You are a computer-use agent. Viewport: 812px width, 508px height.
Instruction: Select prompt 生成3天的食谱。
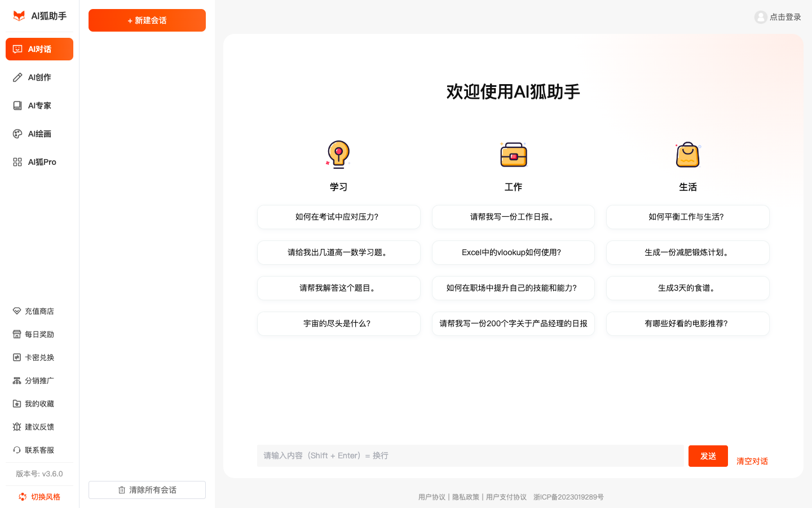click(688, 288)
